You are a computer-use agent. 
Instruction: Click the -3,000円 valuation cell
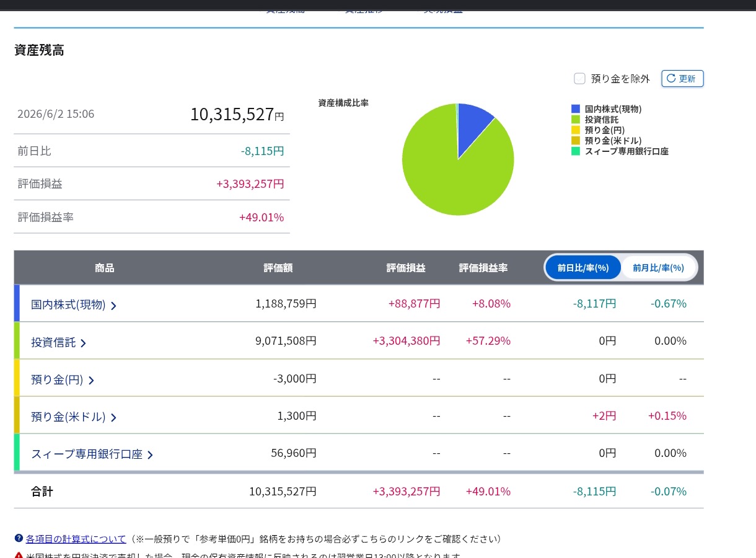[x=294, y=379]
